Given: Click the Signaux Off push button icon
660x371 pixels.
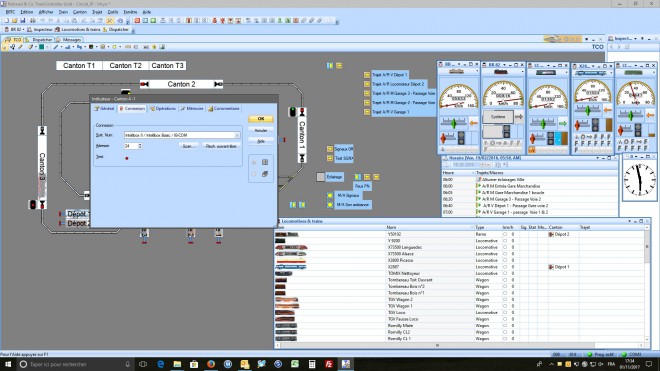Looking at the screenshot, I should pyautogui.click(x=330, y=149).
